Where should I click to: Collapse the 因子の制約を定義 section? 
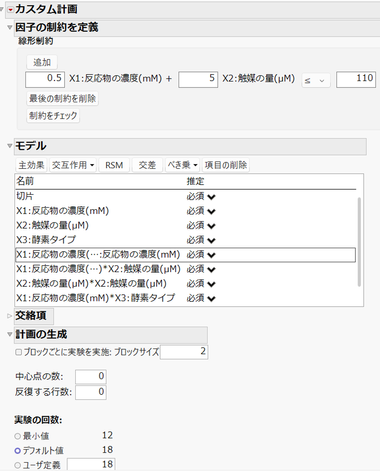coord(10,28)
